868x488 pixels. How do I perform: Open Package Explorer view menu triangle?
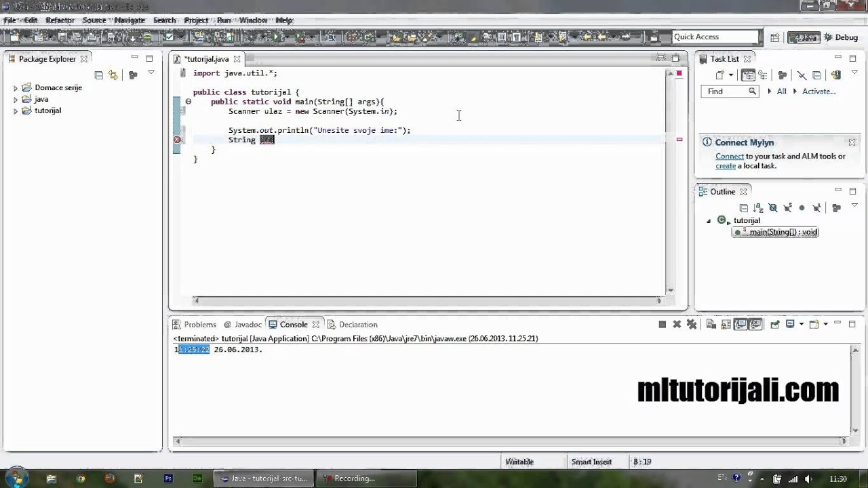point(151,73)
